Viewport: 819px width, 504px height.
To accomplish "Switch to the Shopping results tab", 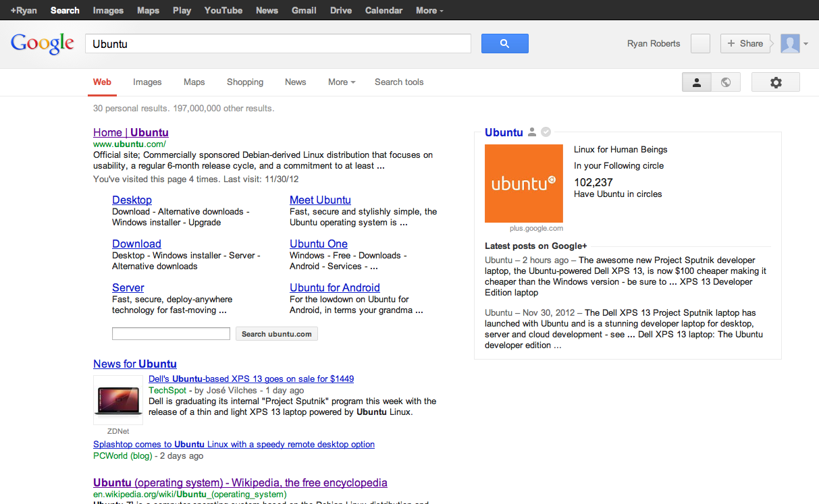I will pos(245,82).
